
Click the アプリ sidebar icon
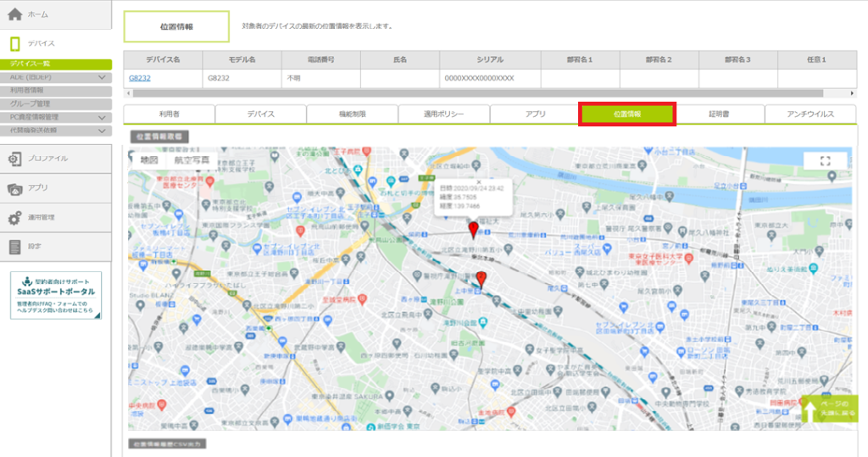click(14, 188)
